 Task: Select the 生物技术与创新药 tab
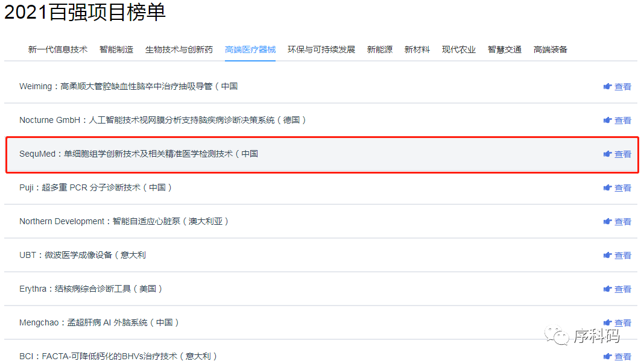tap(179, 49)
